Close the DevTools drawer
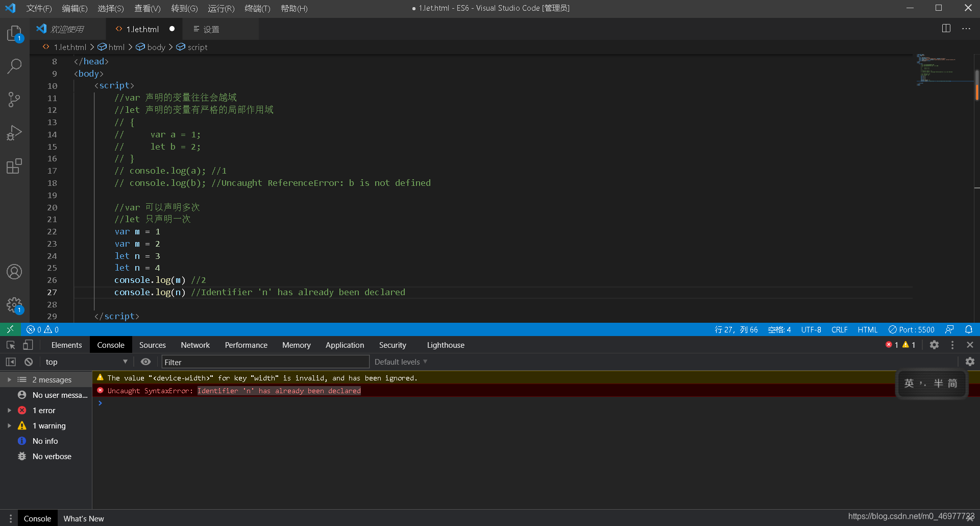 pos(970,518)
